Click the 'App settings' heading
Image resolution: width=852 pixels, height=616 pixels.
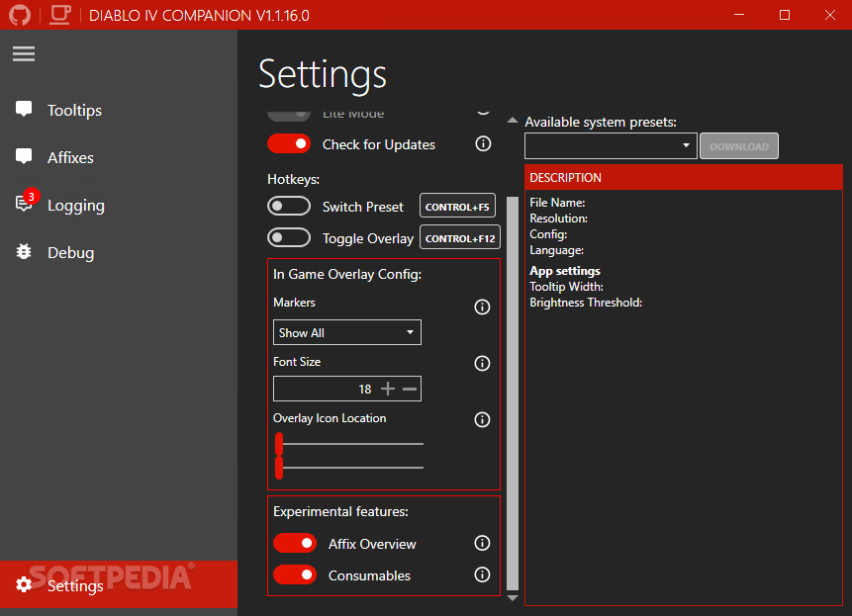[x=565, y=271]
